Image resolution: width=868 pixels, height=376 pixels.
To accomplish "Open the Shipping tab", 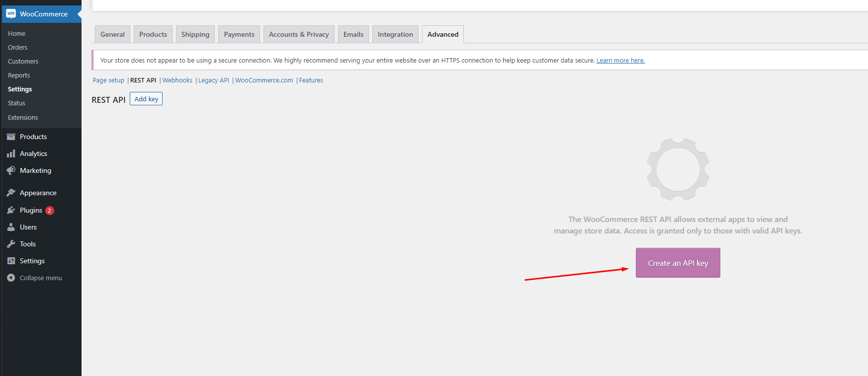I will pos(195,34).
